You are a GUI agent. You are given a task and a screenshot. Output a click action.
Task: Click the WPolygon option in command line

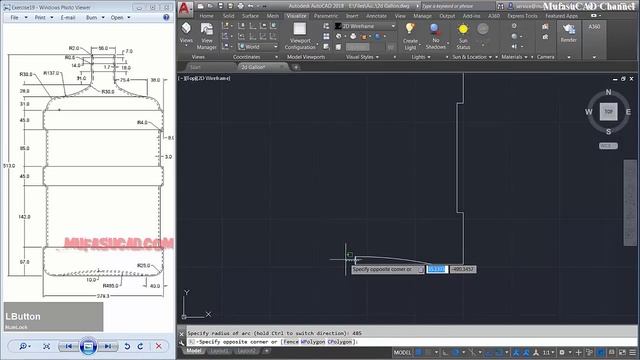pyautogui.click(x=313, y=342)
